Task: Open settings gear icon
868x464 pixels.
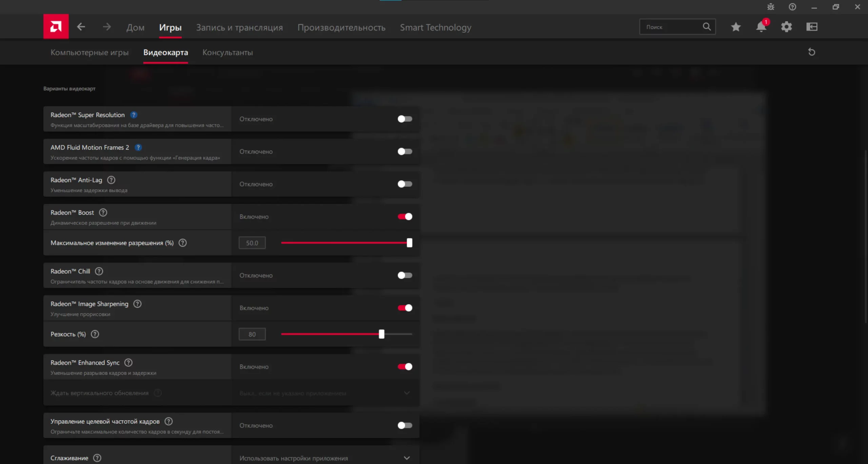Action: [786, 27]
